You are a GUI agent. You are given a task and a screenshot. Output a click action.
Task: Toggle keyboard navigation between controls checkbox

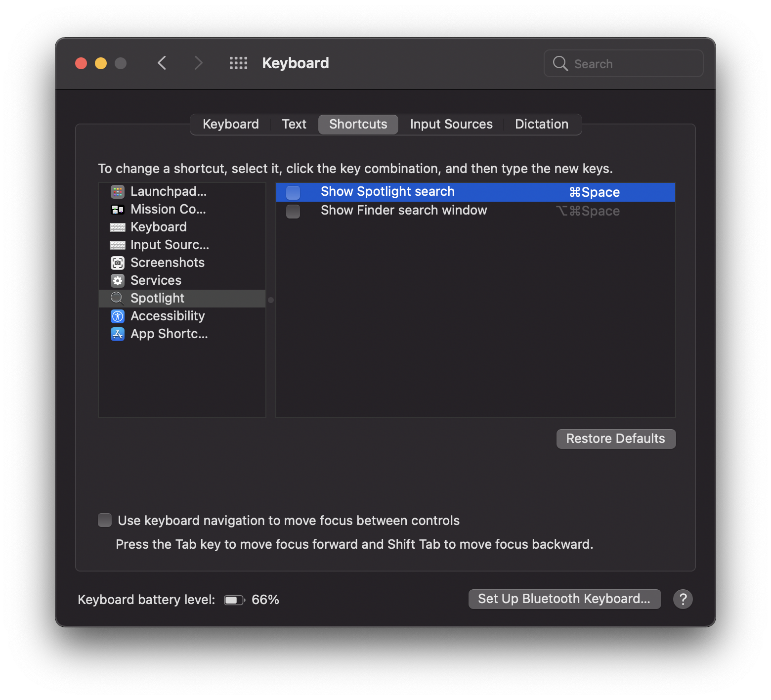[x=105, y=520]
